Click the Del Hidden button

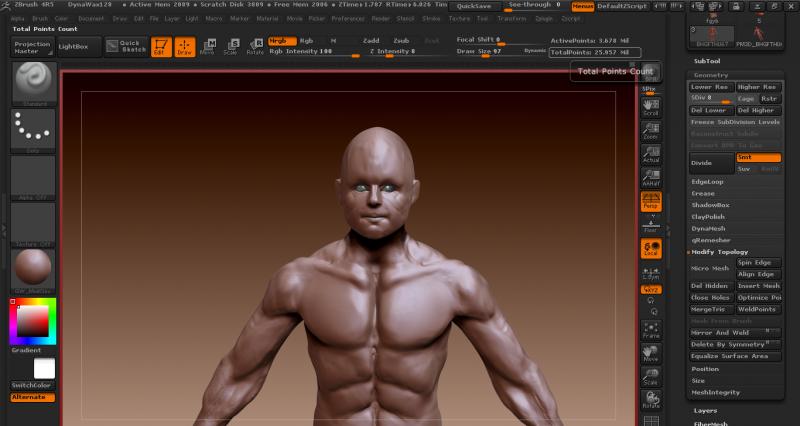[711, 286]
